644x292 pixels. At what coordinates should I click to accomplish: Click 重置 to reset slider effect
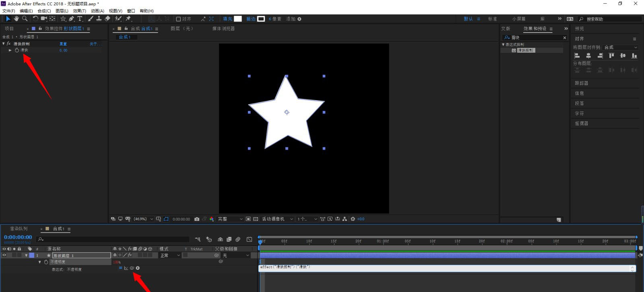pyautogui.click(x=63, y=44)
